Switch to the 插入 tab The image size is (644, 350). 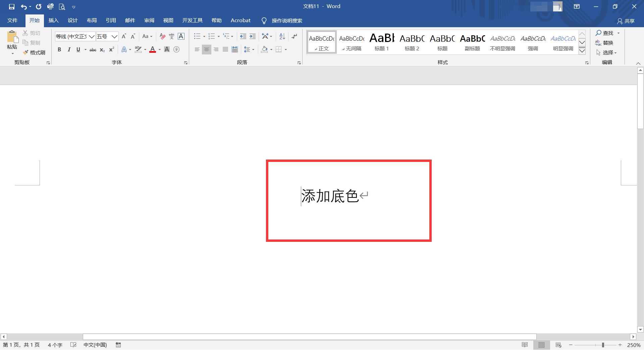point(53,20)
